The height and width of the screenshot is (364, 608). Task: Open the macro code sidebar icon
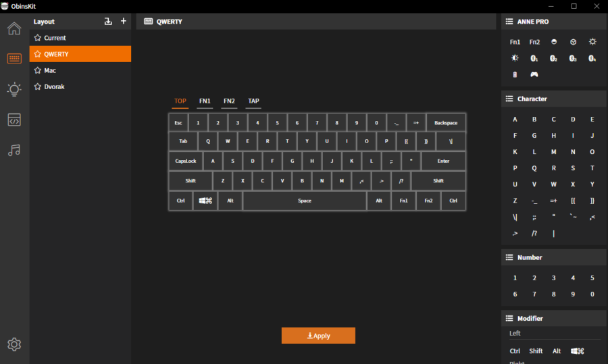tap(14, 120)
